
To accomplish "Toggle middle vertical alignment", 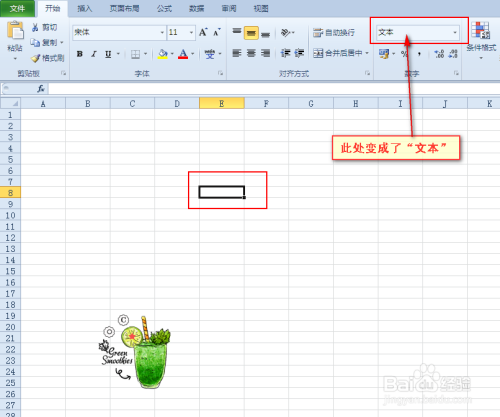I will (x=251, y=33).
